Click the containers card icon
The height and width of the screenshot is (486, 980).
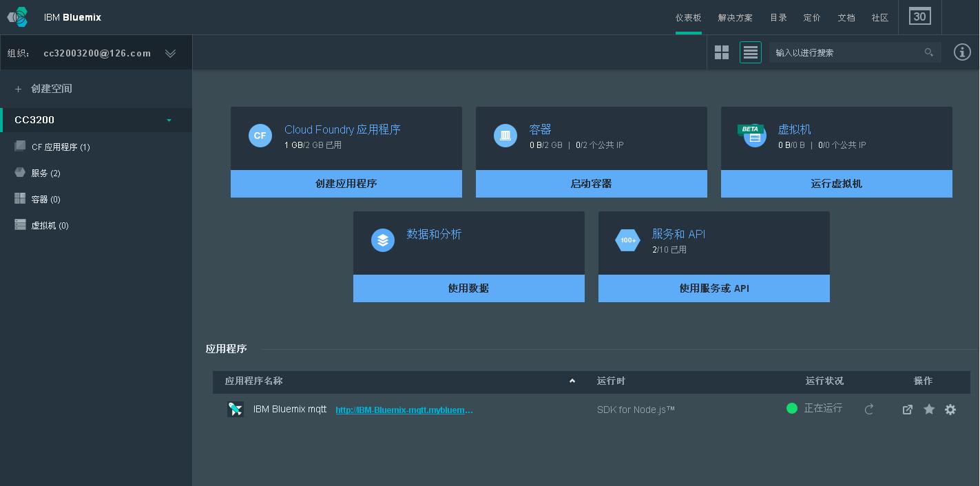[x=505, y=136]
